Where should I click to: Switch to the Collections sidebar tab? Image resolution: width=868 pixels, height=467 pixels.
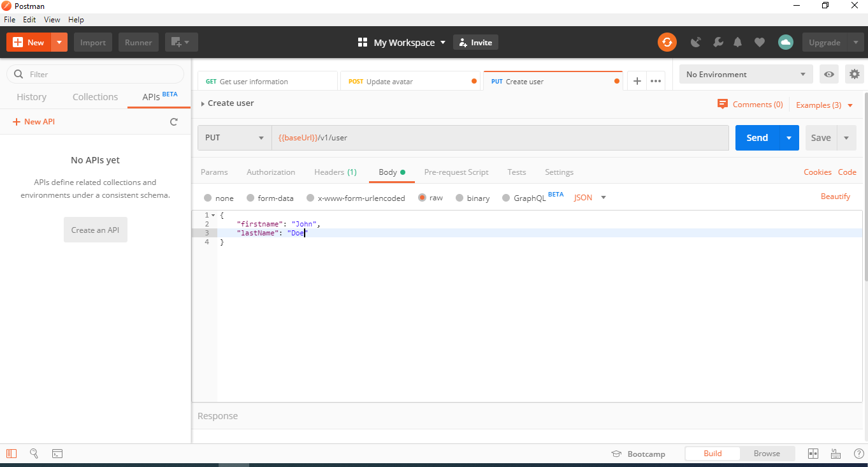[x=95, y=97]
